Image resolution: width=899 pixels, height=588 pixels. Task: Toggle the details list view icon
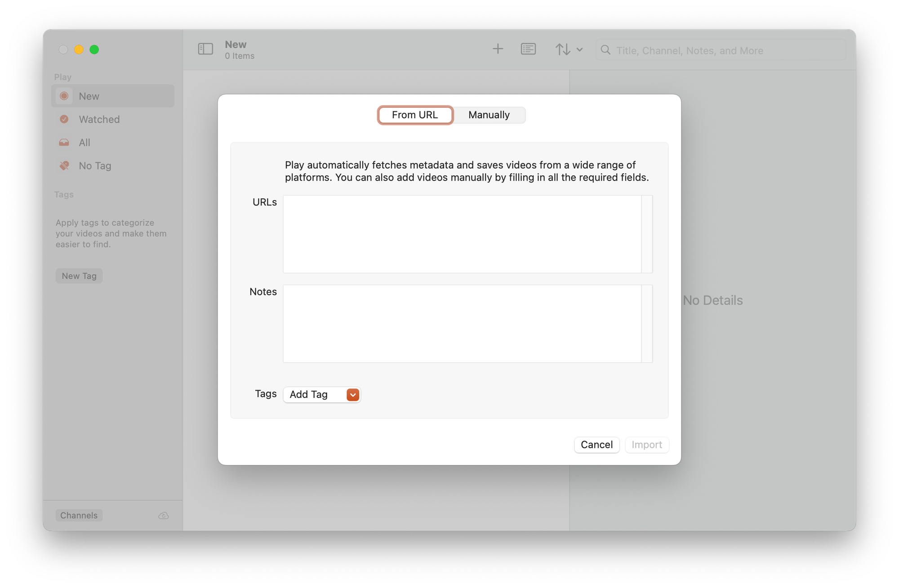click(528, 49)
